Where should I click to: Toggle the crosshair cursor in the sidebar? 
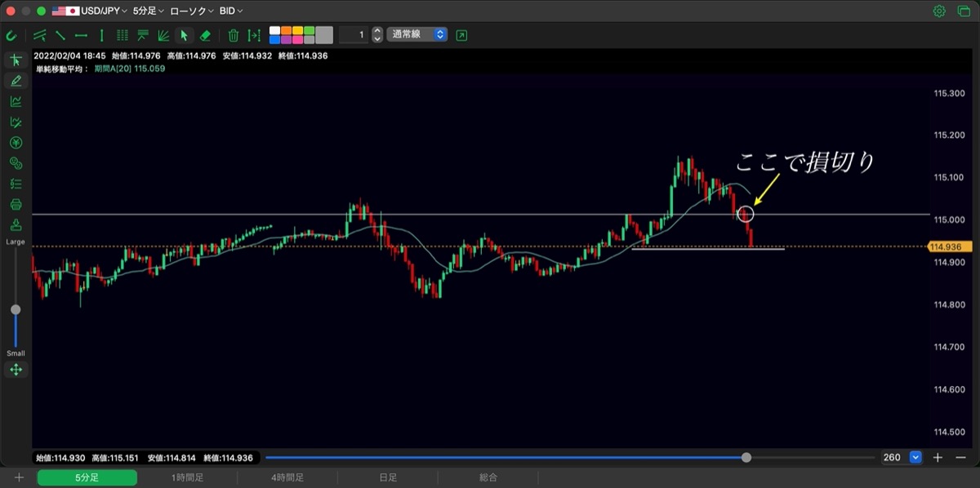pyautogui.click(x=16, y=60)
